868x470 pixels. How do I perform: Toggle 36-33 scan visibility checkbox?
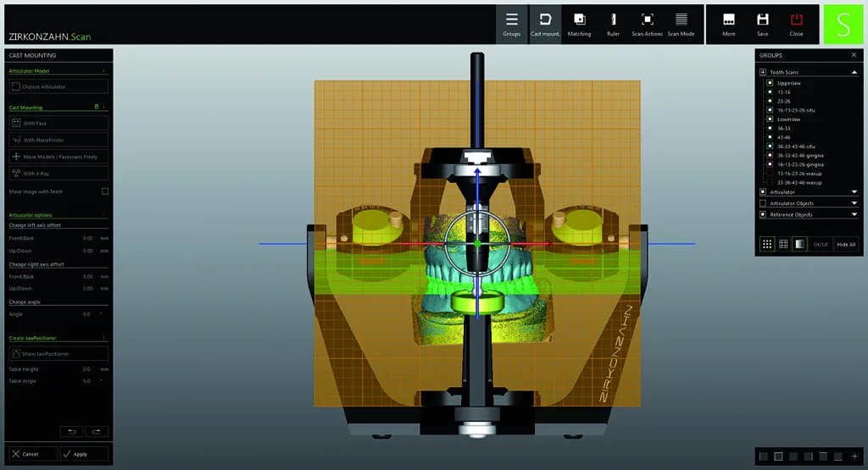pos(770,128)
